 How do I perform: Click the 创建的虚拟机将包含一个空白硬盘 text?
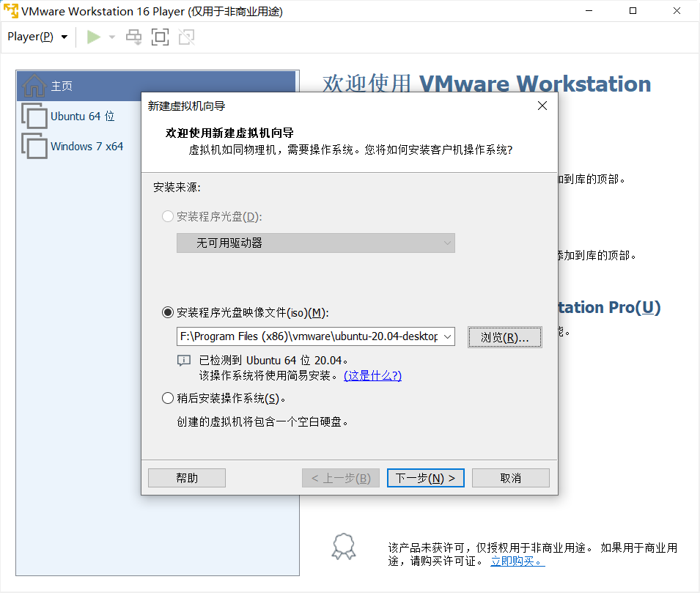262,421
